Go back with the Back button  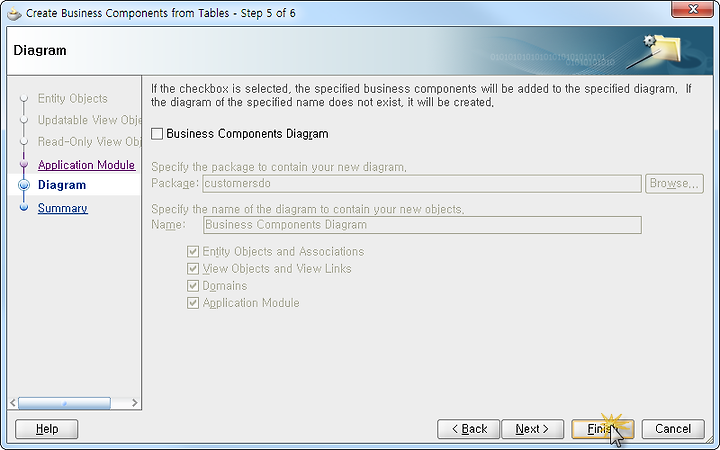click(x=468, y=429)
